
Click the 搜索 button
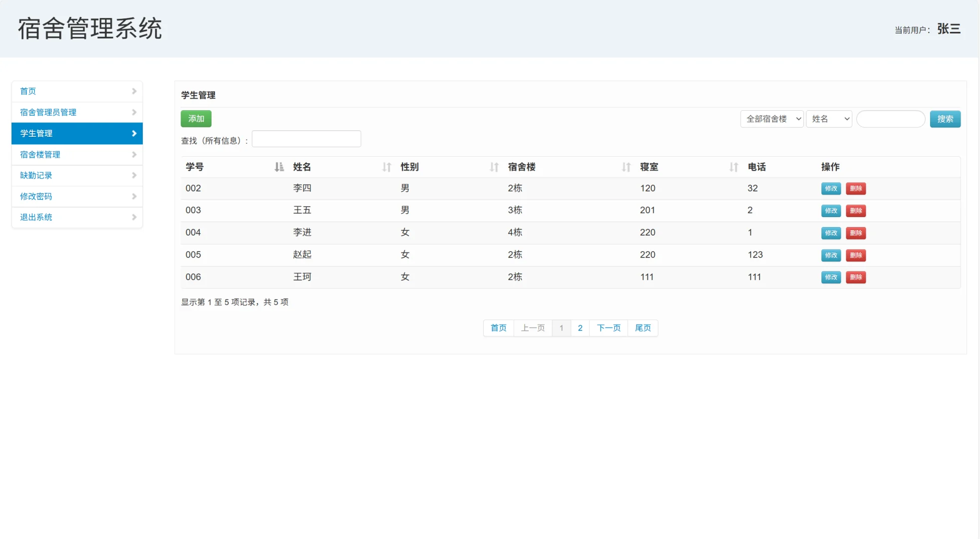[x=945, y=119]
